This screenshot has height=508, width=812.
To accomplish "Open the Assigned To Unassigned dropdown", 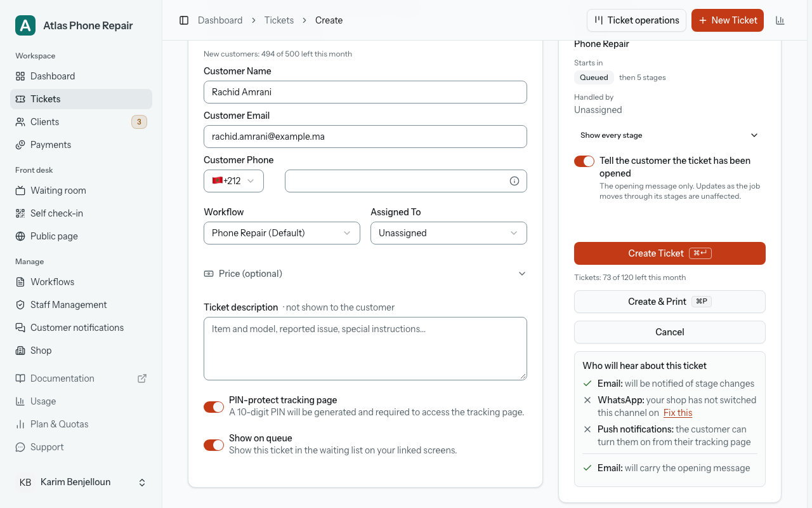I will (x=449, y=233).
